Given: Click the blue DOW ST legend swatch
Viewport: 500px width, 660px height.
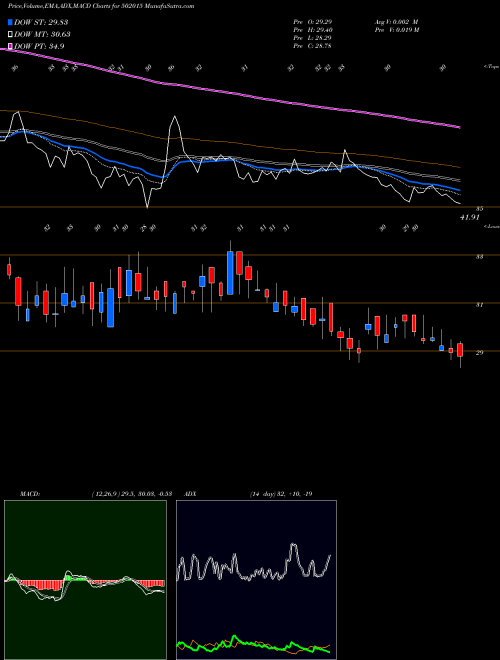Looking at the screenshot, I should (x=11, y=22).
